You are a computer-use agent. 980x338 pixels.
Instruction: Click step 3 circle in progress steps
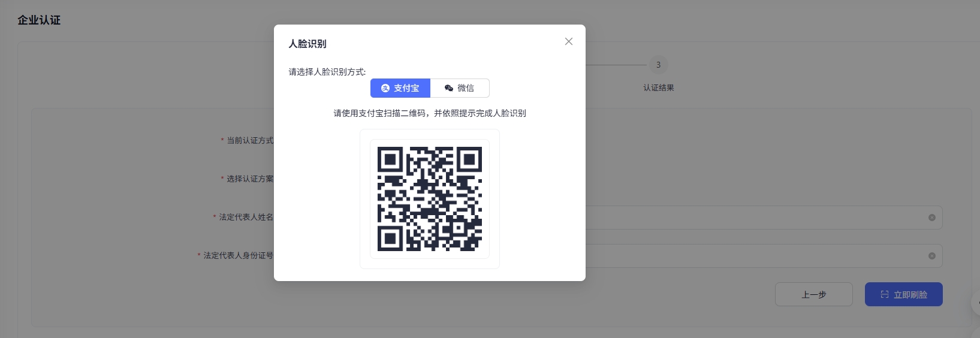coord(658,65)
